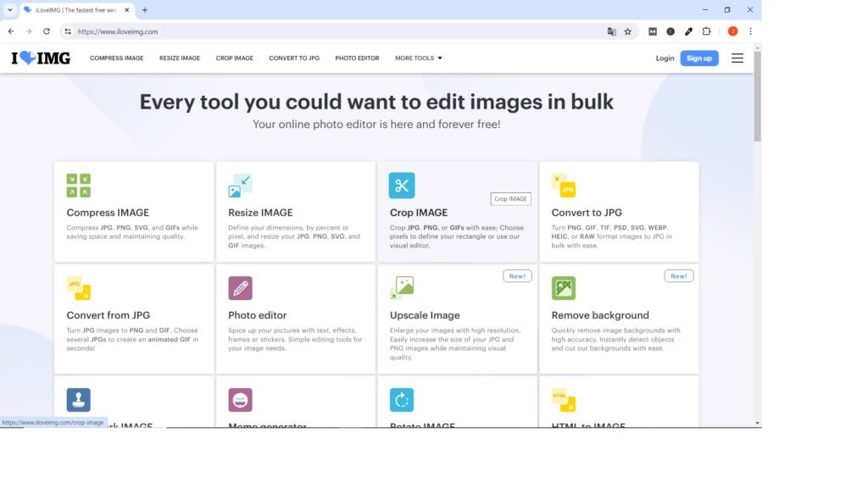Click the Login link
This screenshot has width=868, height=488.
[x=665, y=58]
